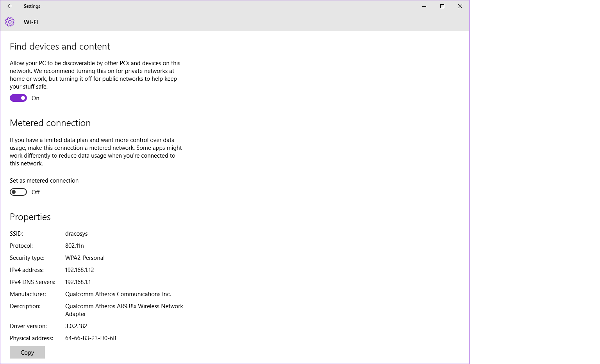The height and width of the screenshot is (364, 600).
Task: Maximize the Settings window
Action: click(442, 6)
